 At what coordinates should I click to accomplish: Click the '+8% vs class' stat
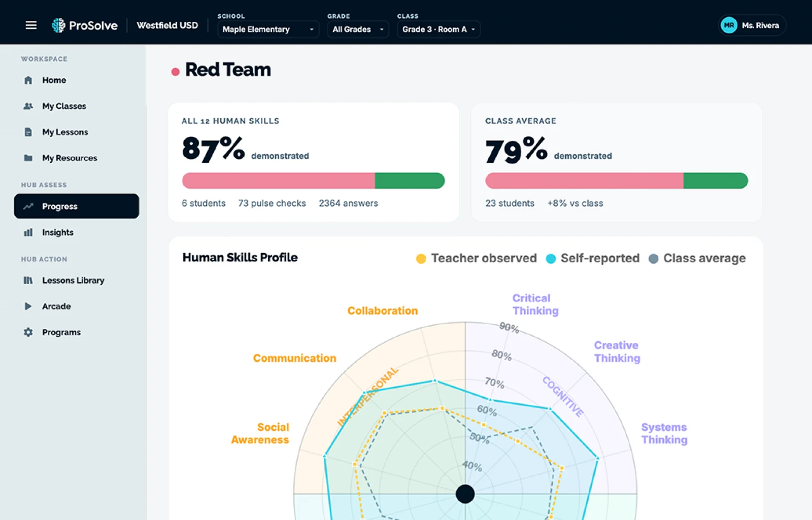click(575, 203)
